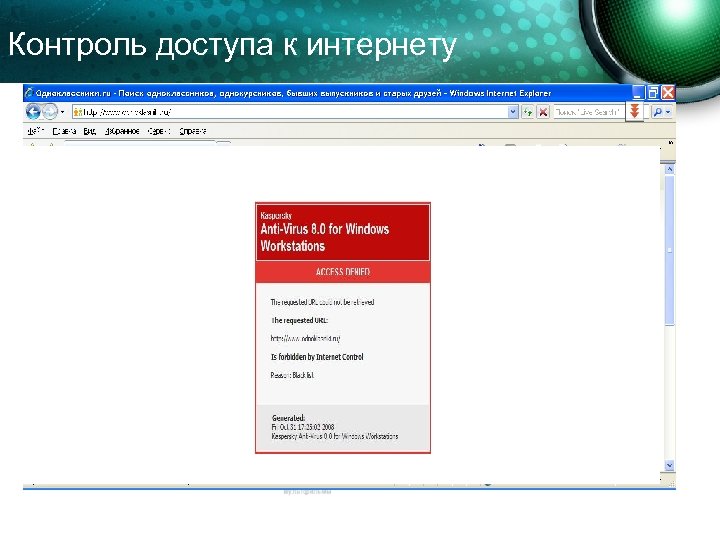This screenshot has height=540, width=720.
Task: Click the vertical scrollbar up arrow
Action: (x=669, y=169)
